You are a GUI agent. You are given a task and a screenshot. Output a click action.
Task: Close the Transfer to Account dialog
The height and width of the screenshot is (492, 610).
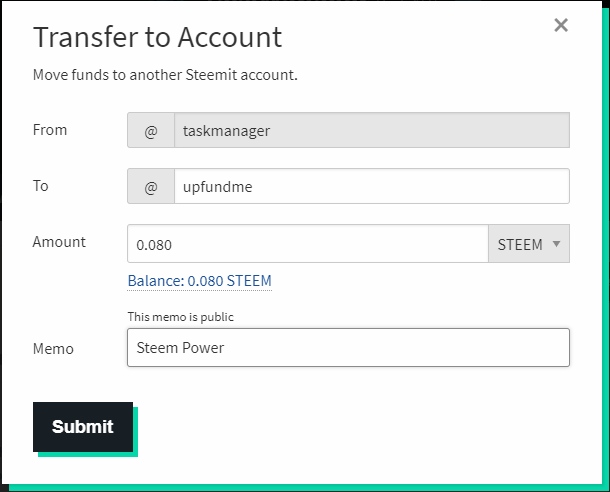coord(561,25)
